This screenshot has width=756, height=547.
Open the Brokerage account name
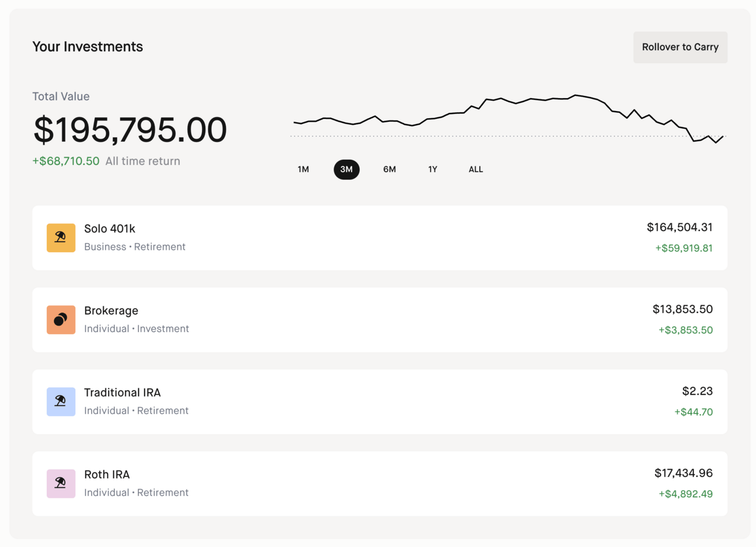tap(111, 311)
